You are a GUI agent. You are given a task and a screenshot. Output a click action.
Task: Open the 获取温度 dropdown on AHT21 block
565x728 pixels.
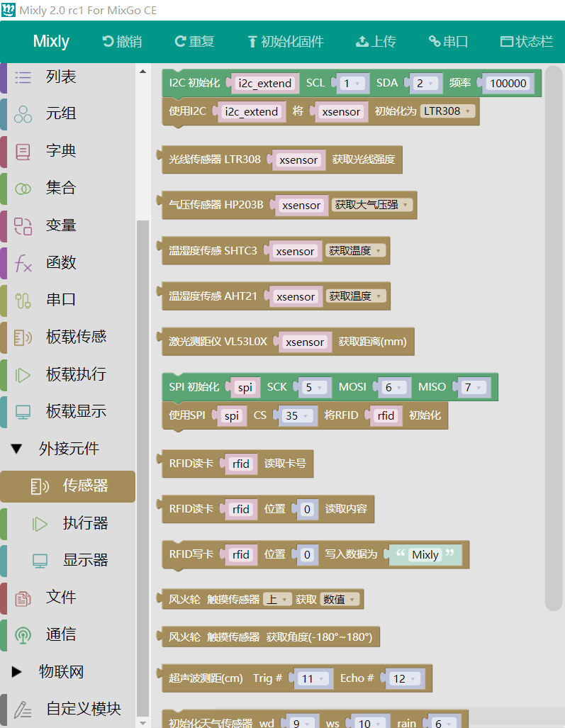click(x=356, y=296)
